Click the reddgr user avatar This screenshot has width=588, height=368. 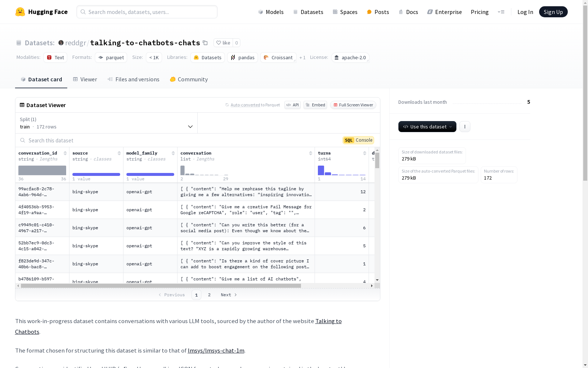(x=61, y=43)
